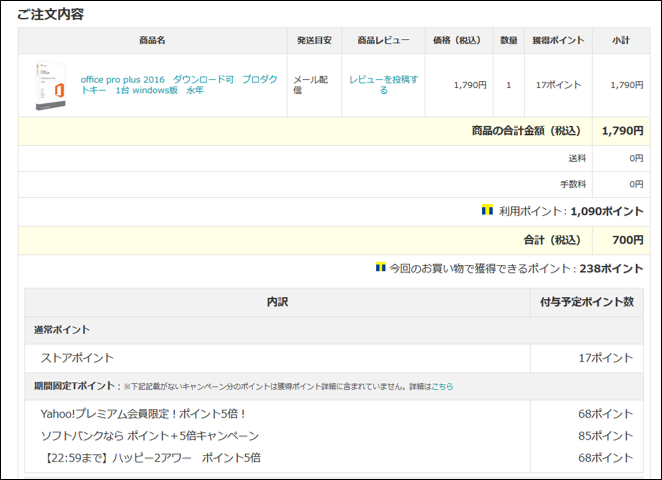Select the 期間固定Tポイント section label
662x480 pixels.
(x=74, y=386)
